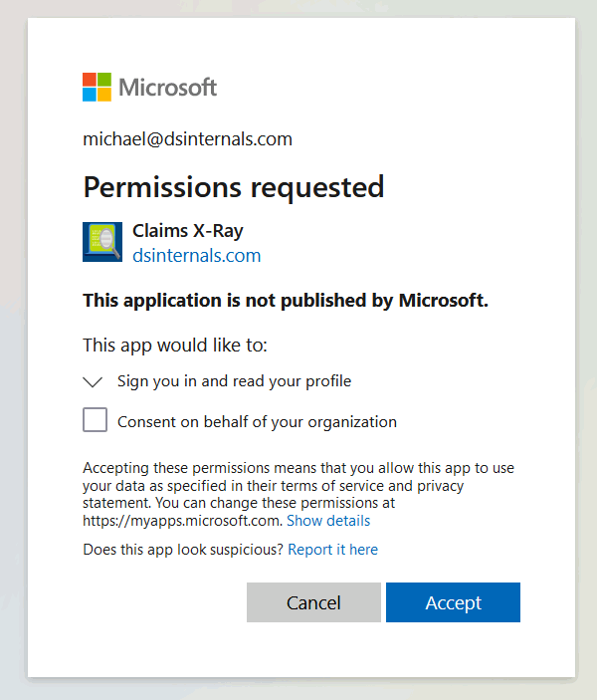Click the Permissions requested heading

coord(234,187)
